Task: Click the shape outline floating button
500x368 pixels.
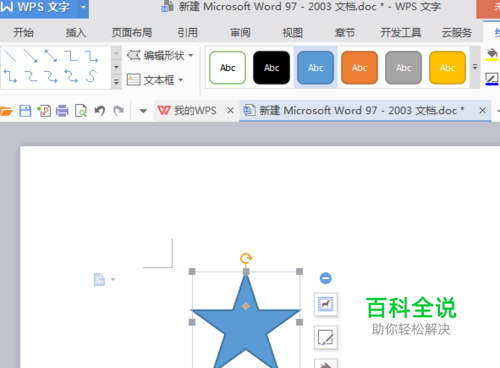Action: pyautogui.click(x=326, y=338)
